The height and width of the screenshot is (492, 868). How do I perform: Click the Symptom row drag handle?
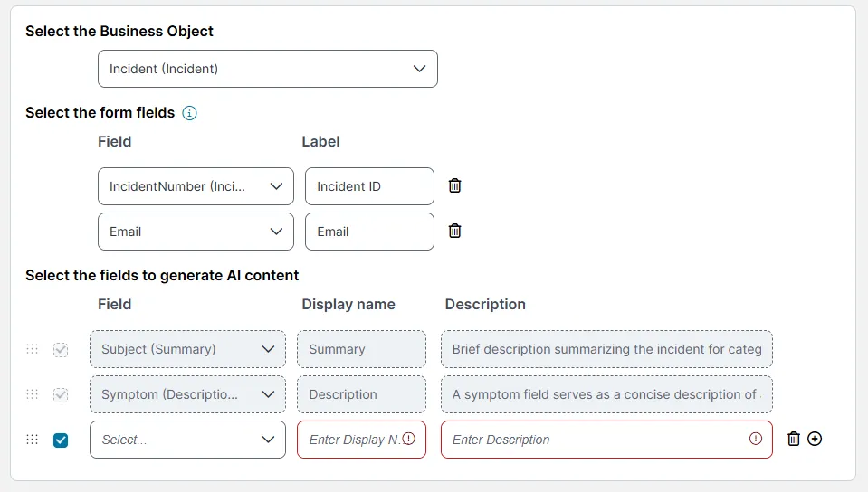pyautogui.click(x=32, y=394)
